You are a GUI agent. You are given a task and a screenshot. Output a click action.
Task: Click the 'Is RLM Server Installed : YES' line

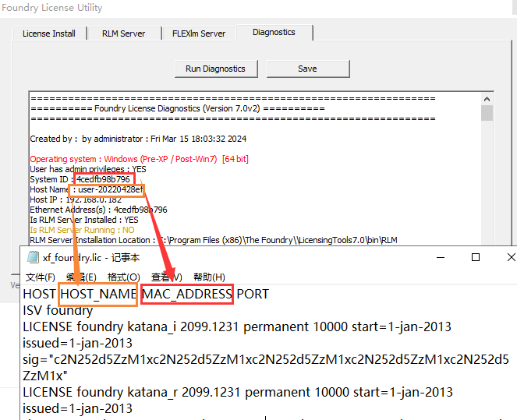click(x=84, y=220)
